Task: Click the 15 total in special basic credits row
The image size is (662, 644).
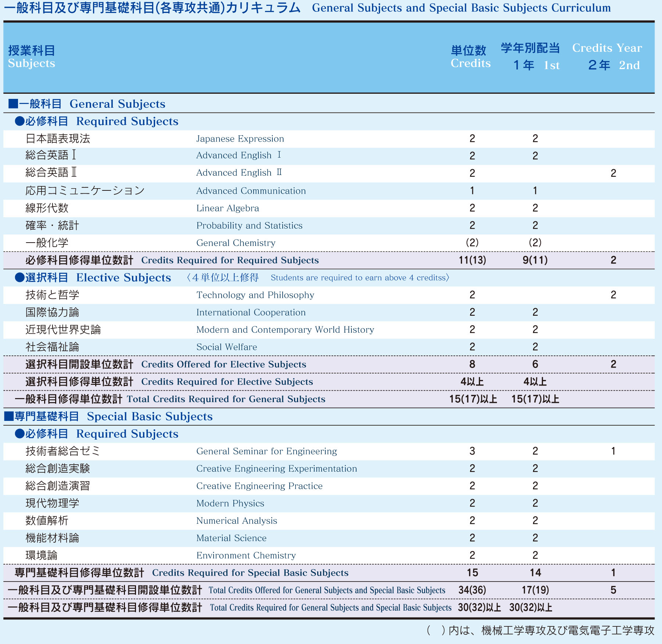Action: click(x=472, y=573)
